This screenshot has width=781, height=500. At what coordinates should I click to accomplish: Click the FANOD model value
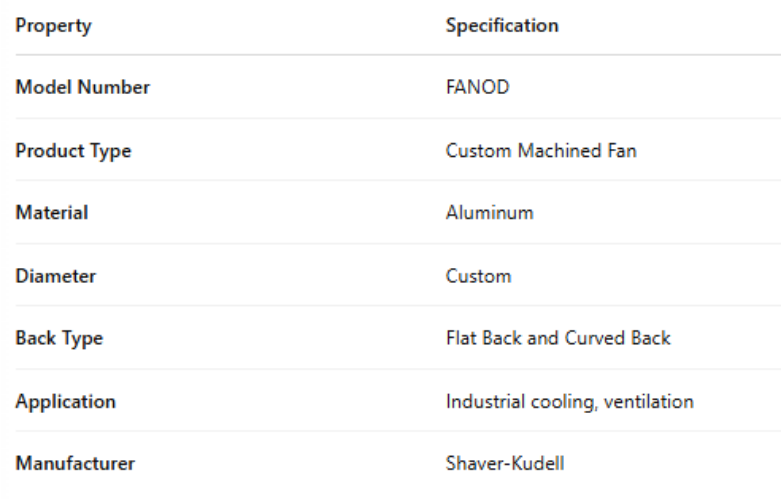(x=477, y=88)
